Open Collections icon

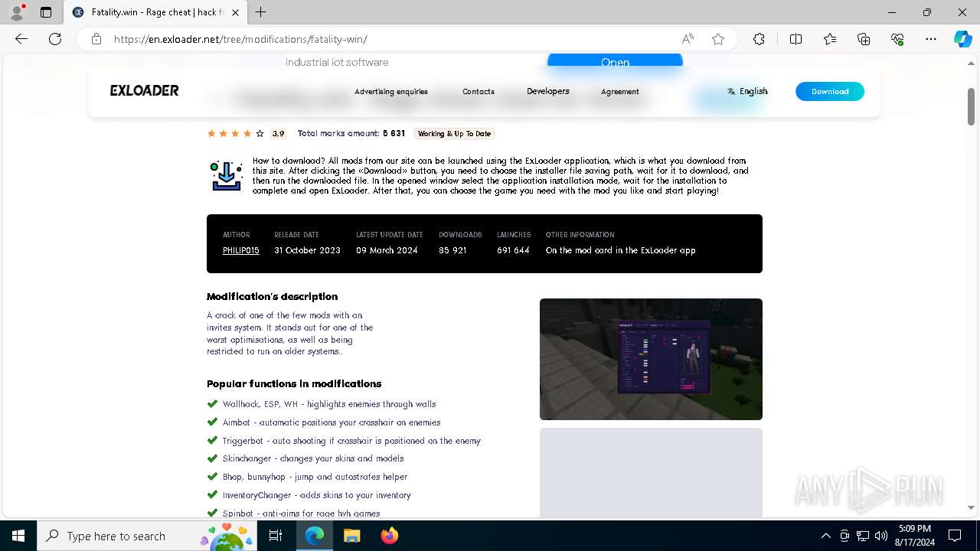(864, 39)
